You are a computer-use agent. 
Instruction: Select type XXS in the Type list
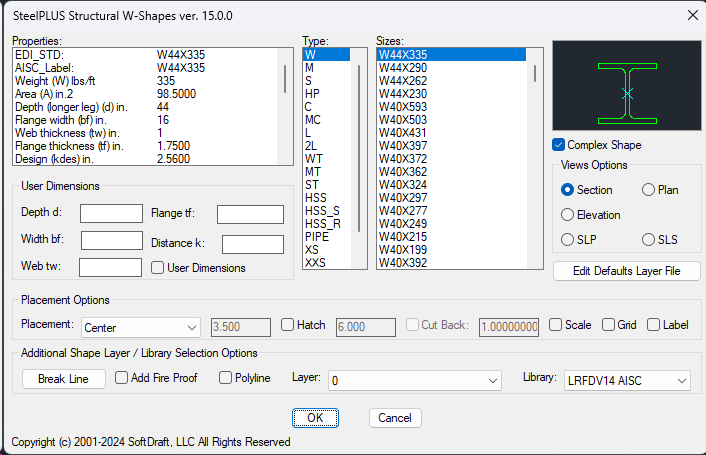point(327,263)
